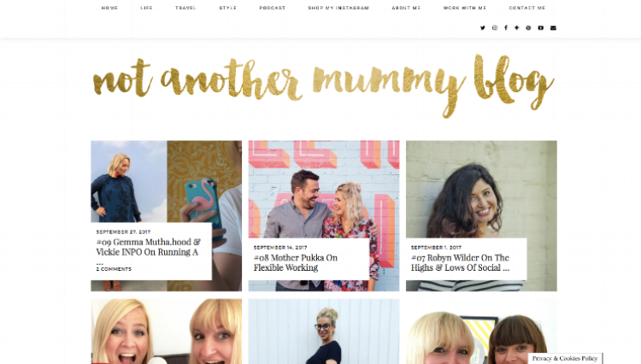Open the Style menu item
The image size is (641, 364).
227,8
